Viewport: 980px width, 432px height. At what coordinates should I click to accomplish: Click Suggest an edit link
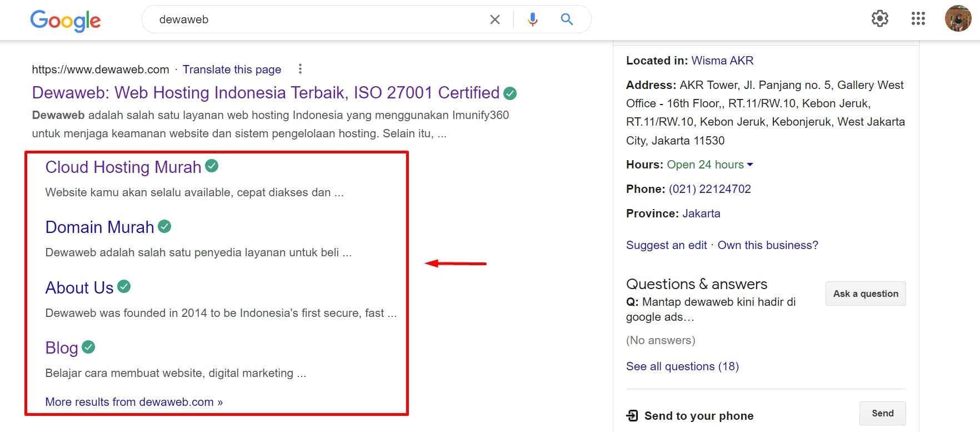pyautogui.click(x=666, y=245)
